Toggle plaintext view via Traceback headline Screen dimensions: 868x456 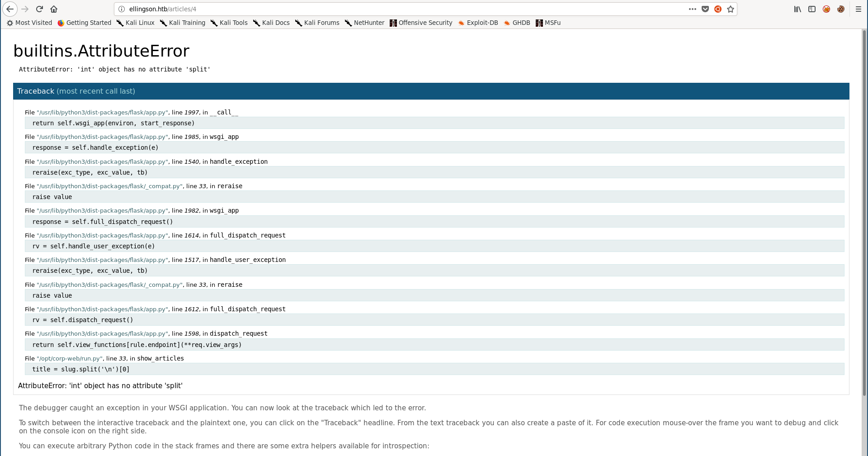point(36,91)
